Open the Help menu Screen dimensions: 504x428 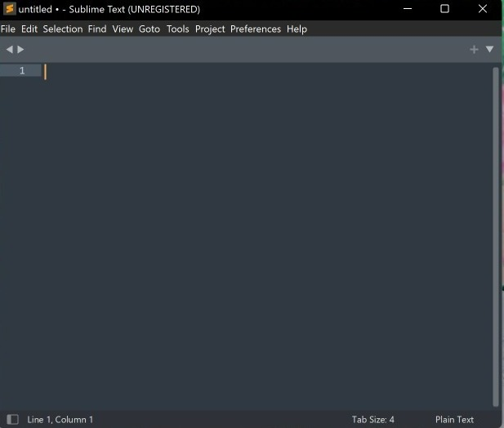297,29
